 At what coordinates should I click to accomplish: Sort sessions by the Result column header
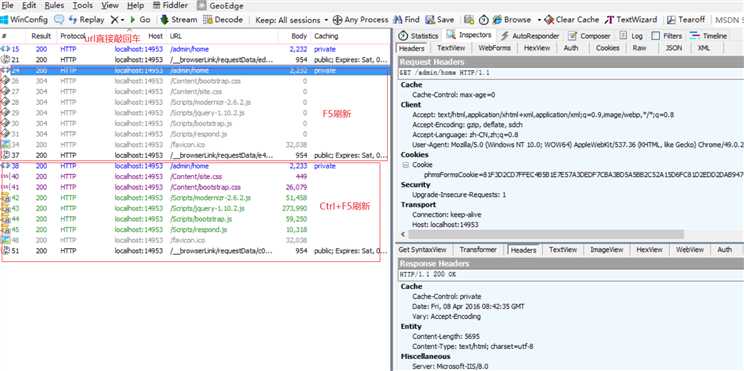[x=41, y=36]
